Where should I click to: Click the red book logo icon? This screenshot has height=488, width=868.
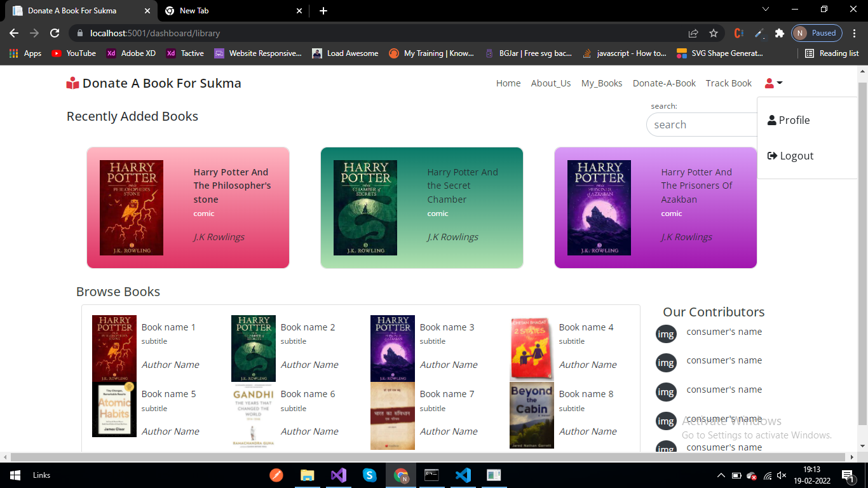tap(72, 83)
